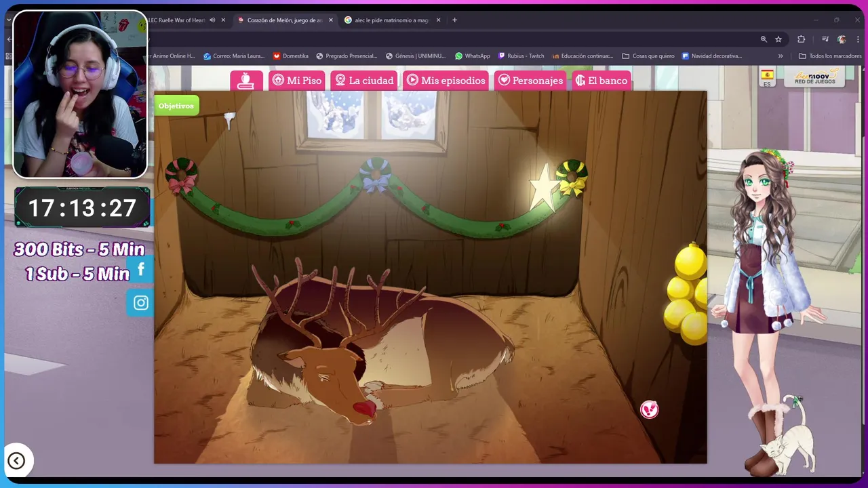
Task: Open the Cosas que quiero bookmark folder
Action: [x=648, y=56]
